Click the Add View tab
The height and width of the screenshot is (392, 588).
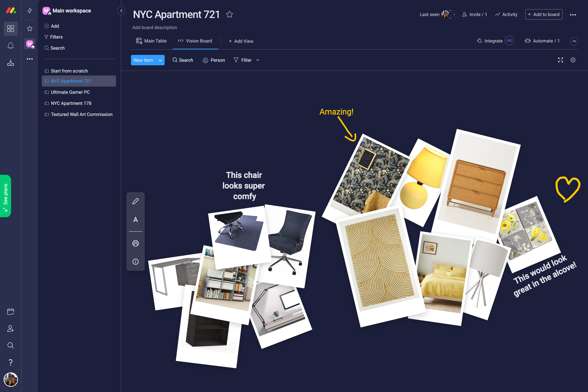coord(241,41)
